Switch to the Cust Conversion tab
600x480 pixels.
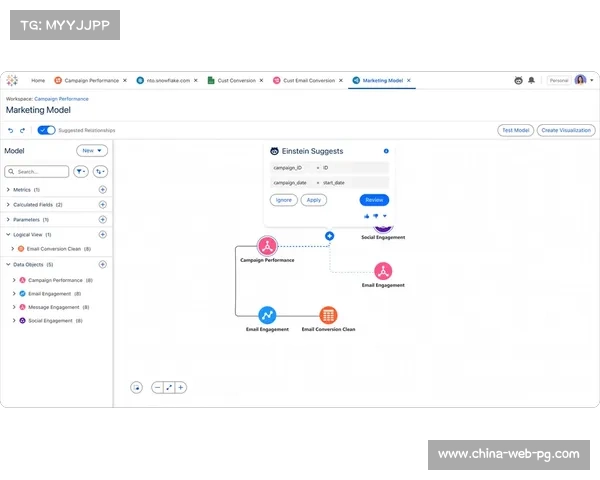pos(236,80)
